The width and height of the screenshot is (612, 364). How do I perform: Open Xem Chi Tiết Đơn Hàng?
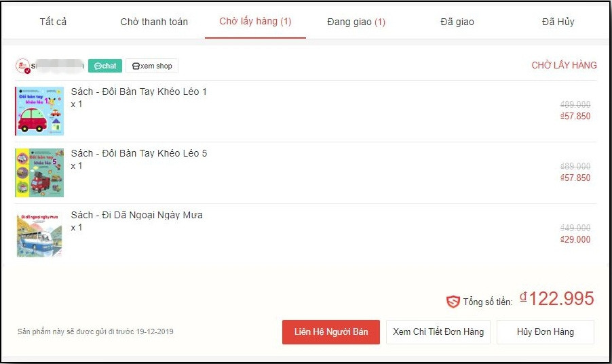tap(438, 332)
